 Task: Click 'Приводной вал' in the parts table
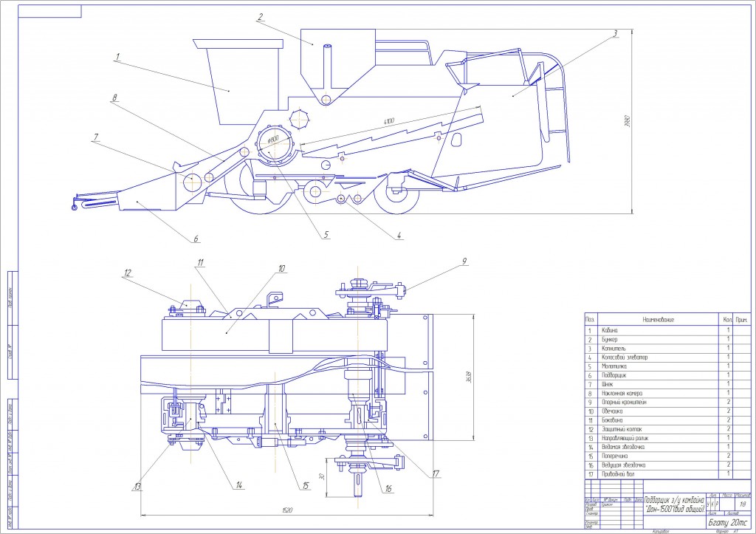(618, 474)
